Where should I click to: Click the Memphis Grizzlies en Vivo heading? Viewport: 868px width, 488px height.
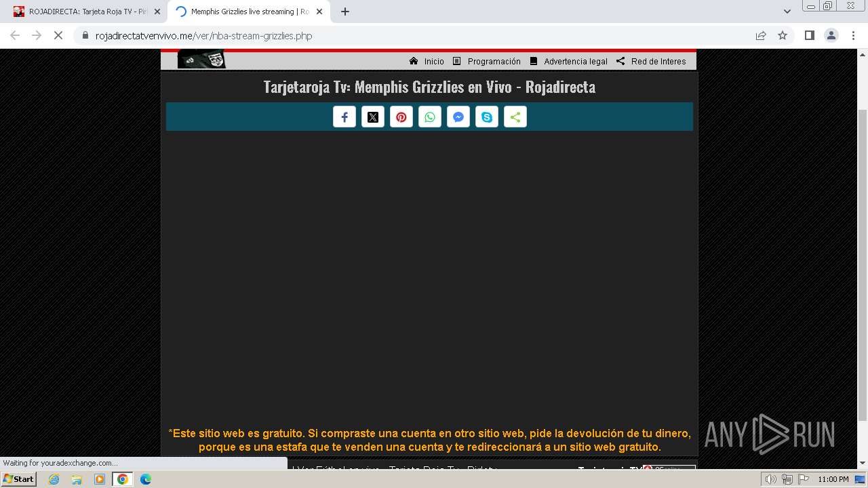point(429,87)
